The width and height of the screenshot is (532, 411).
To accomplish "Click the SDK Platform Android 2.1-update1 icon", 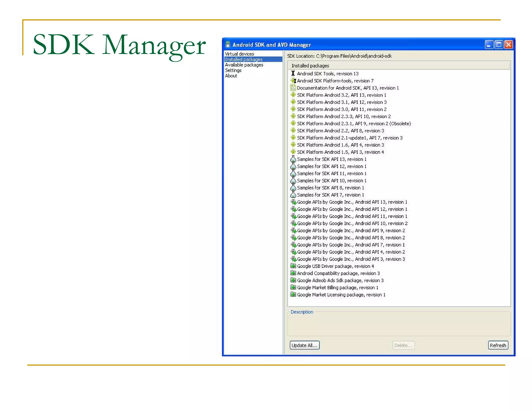I will pos(293,138).
